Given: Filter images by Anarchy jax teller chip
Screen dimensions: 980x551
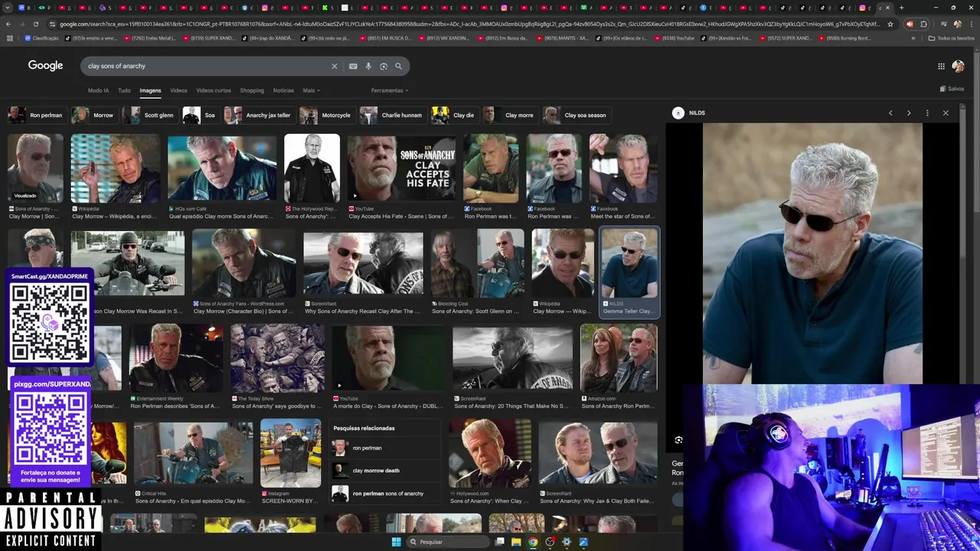Looking at the screenshot, I should pos(259,115).
